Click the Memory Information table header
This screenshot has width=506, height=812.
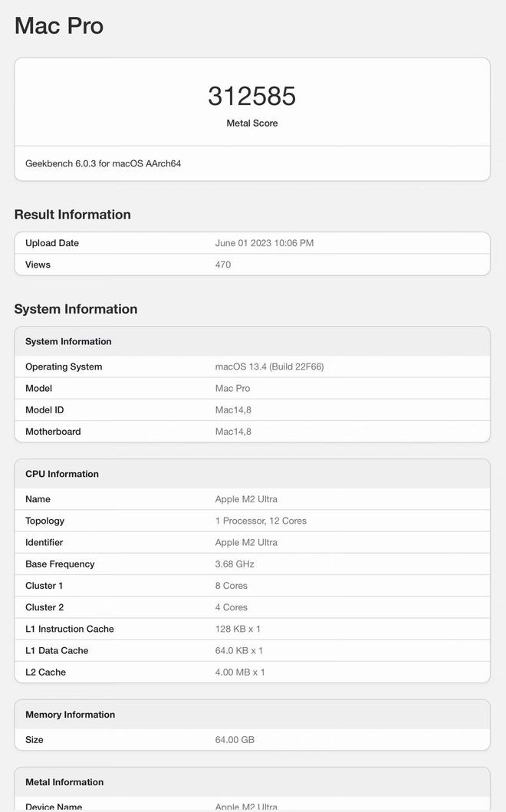click(70, 715)
